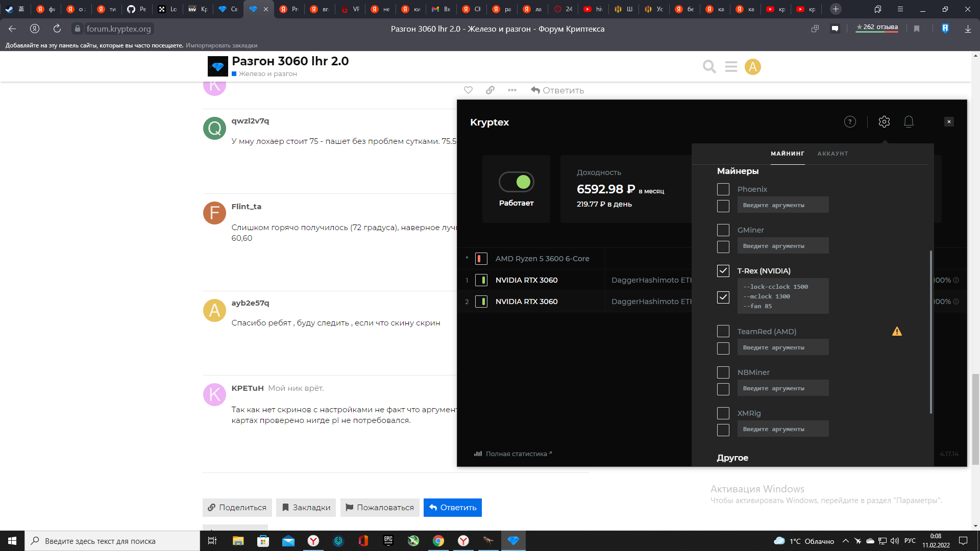
Task: Open Chrome from taskbar
Action: [438, 541]
